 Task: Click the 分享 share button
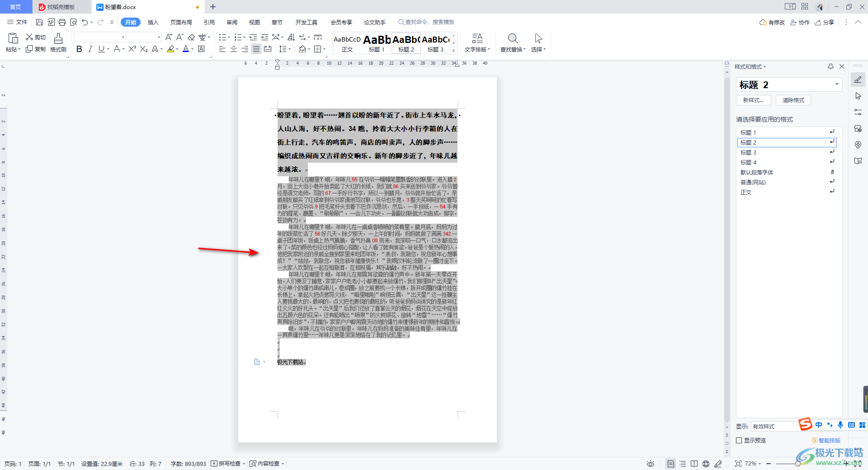(825, 22)
